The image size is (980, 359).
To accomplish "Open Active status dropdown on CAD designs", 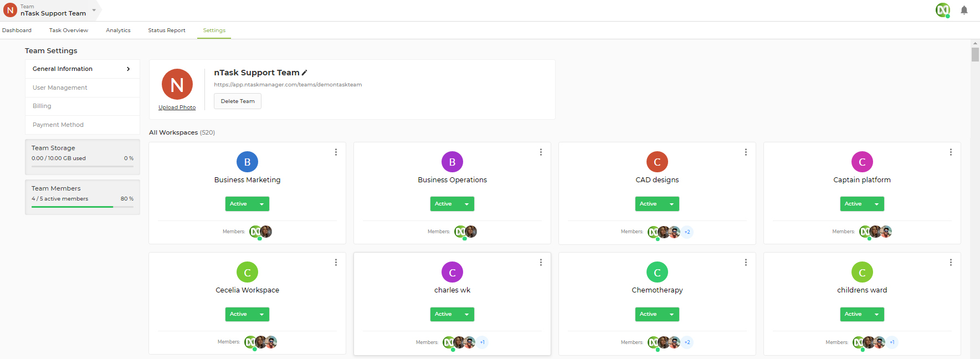I will pos(657,204).
